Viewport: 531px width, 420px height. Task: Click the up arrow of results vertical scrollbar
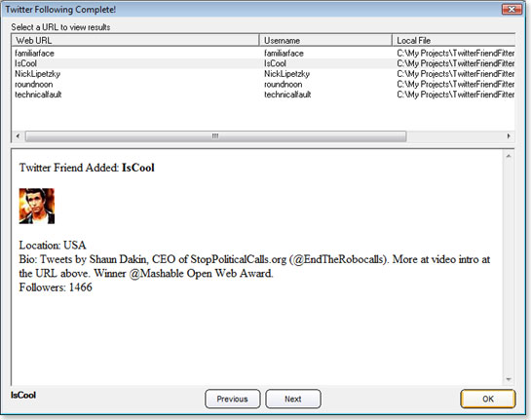click(x=509, y=156)
